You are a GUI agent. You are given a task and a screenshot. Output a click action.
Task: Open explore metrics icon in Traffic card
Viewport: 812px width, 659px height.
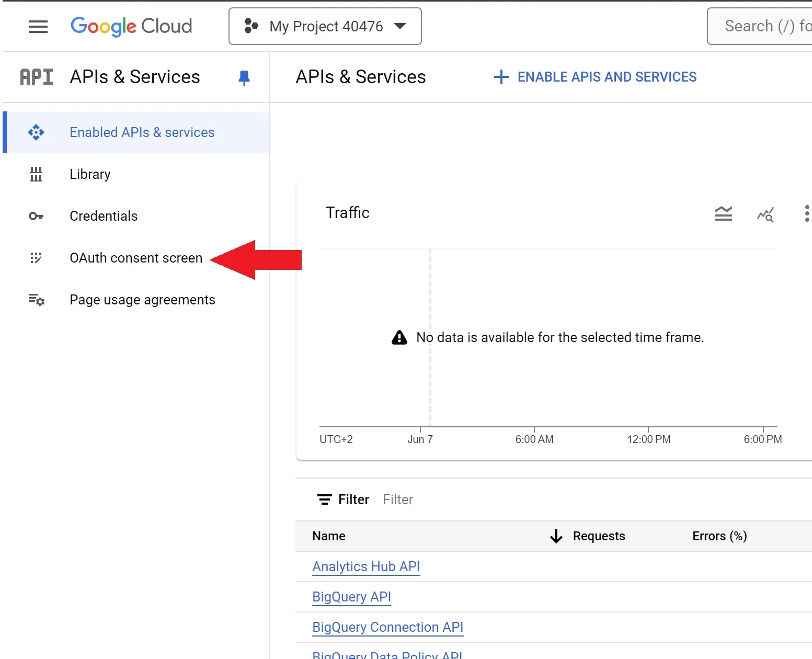tap(765, 214)
